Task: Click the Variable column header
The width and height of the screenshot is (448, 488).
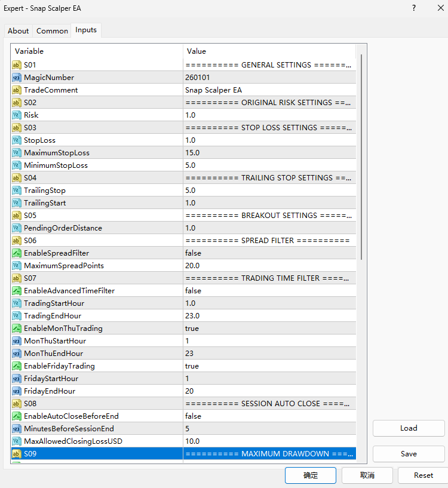Action: (97, 51)
